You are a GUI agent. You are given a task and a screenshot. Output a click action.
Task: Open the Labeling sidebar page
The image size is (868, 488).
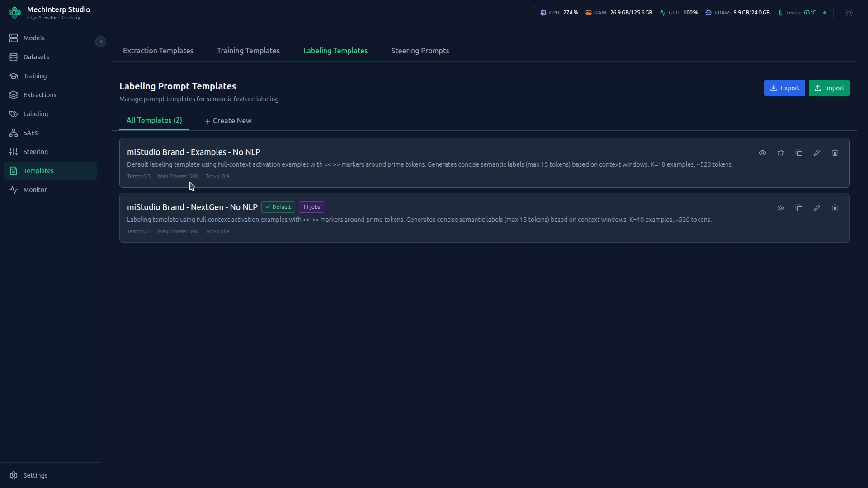(50, 114)
